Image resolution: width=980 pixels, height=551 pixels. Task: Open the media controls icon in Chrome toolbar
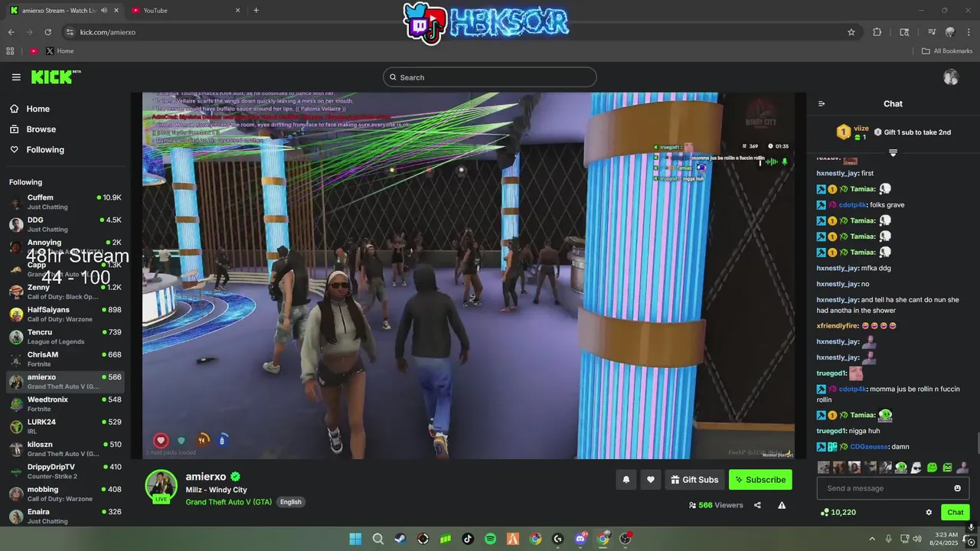coord(932,32)
